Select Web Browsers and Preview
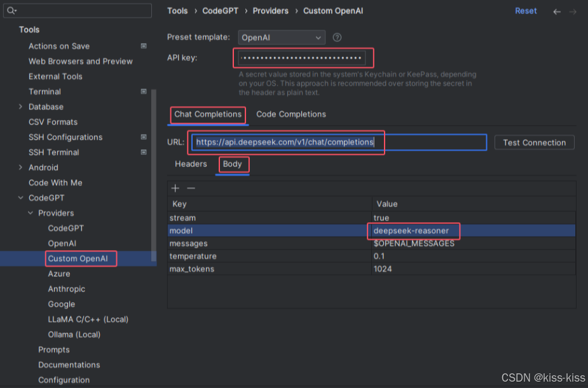Screen dimensions: 588x388 pos(81,61)
